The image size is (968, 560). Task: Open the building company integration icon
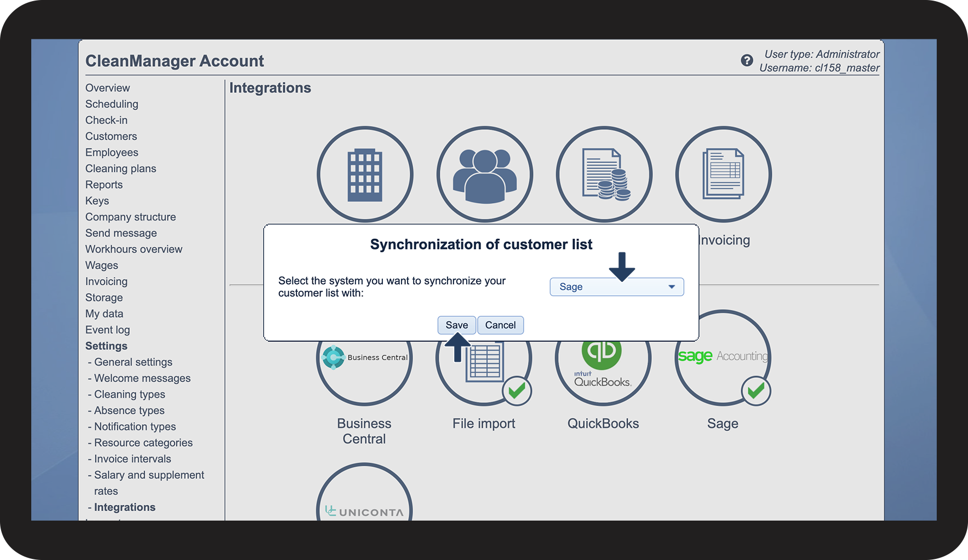365,174
